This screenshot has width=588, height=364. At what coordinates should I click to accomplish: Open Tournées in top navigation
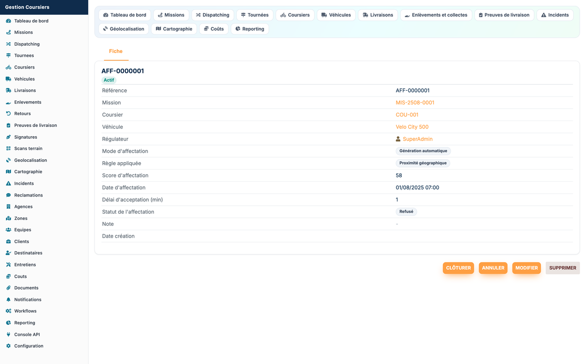click(255, 15)
